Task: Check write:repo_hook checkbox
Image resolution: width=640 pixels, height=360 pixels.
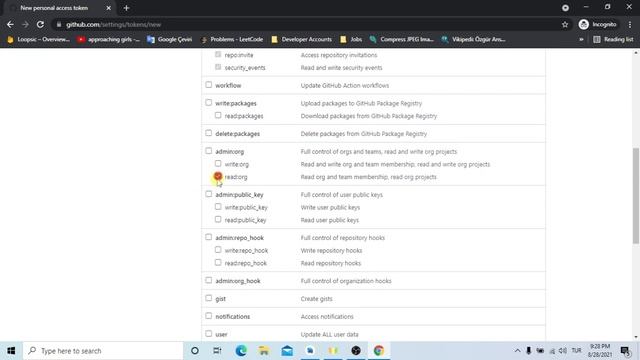Action: click(218, 250)
